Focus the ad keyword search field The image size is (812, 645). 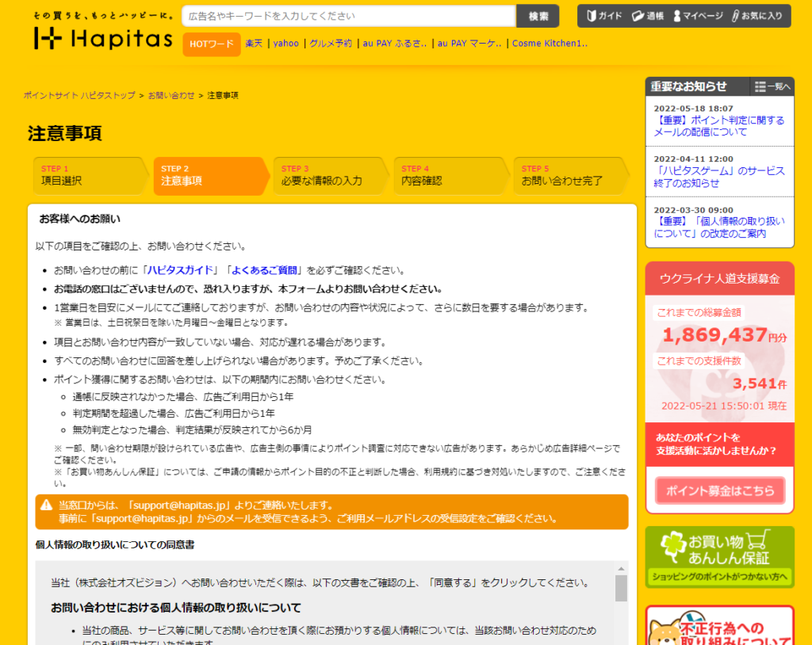tap(349, 16)
